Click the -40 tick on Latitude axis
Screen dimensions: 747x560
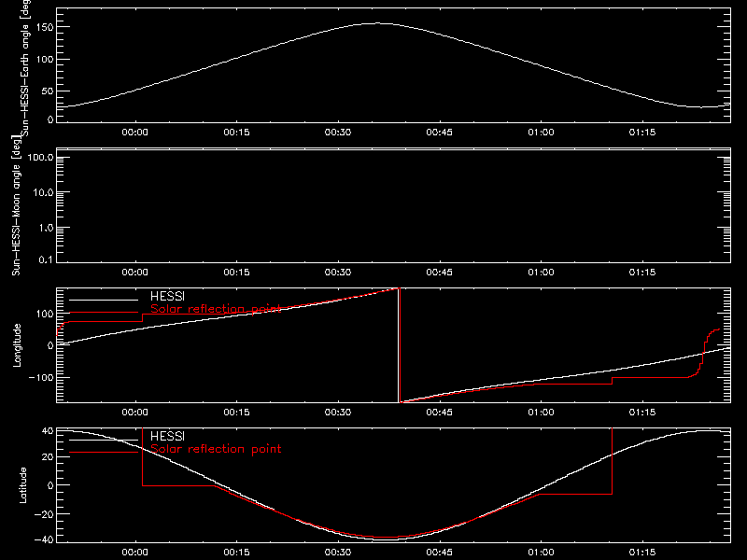(x=44, y=540)
